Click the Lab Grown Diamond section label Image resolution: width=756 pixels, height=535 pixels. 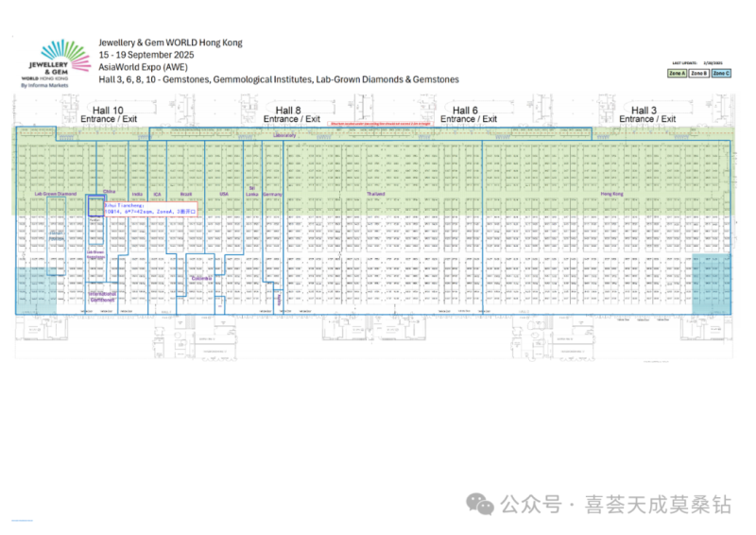pos(56,194)
